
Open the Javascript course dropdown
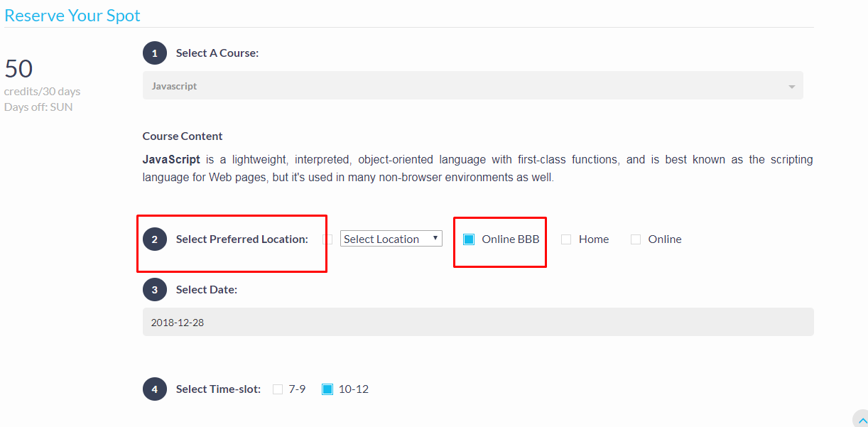coord(472,86)
